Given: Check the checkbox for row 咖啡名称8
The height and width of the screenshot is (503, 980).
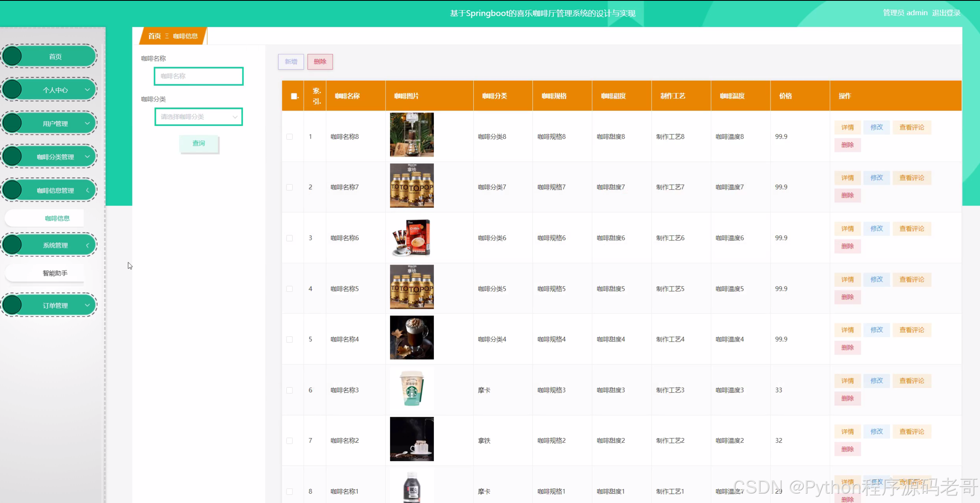Looking at the screenshot, I should [290, 136].
